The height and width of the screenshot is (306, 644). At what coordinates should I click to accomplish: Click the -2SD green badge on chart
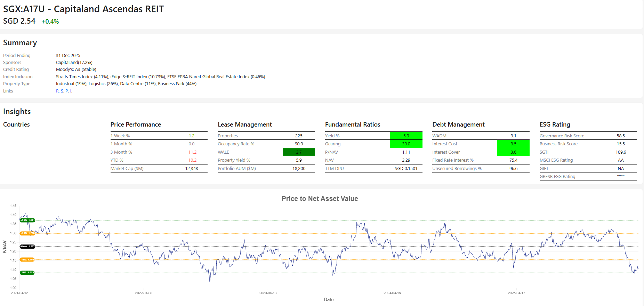pyautogui.click(x=27, y=273)
